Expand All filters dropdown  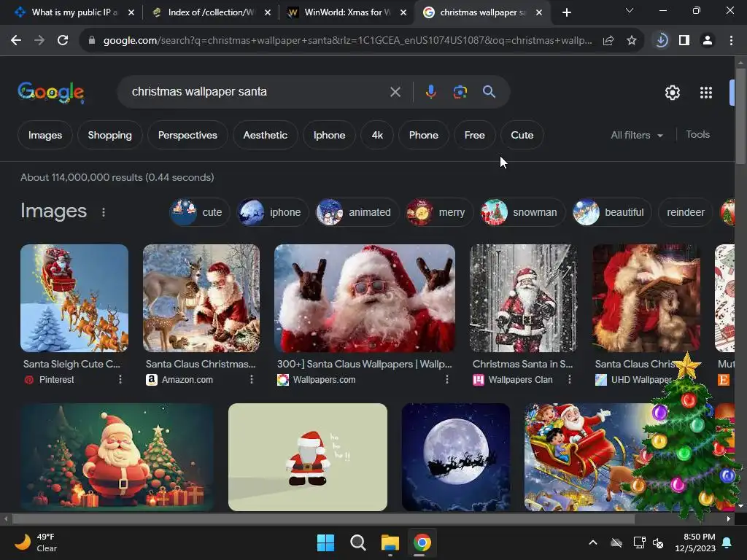(636, 135)
